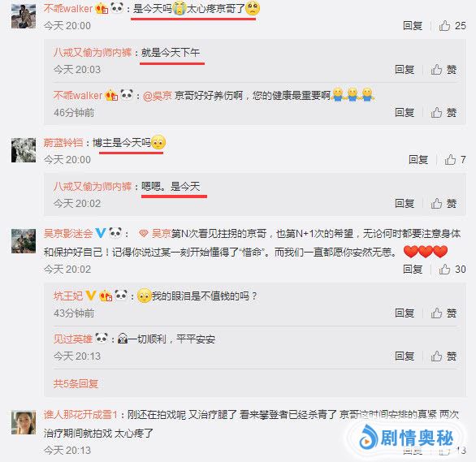
Task: Open 吴京影迷会's profile avatar
Action: tap(24, 241)
